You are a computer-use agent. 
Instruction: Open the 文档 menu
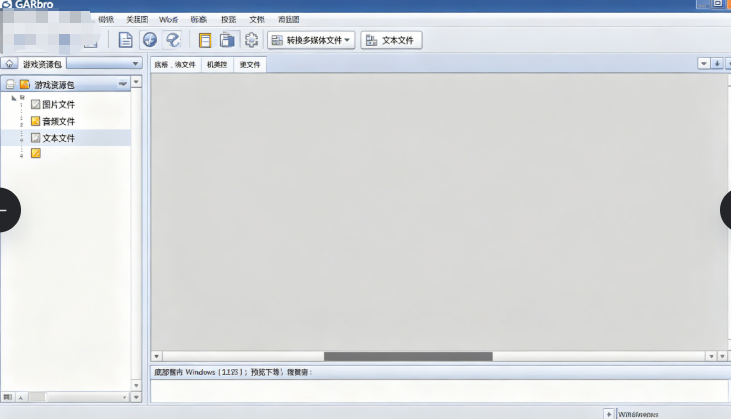point(257,20)
